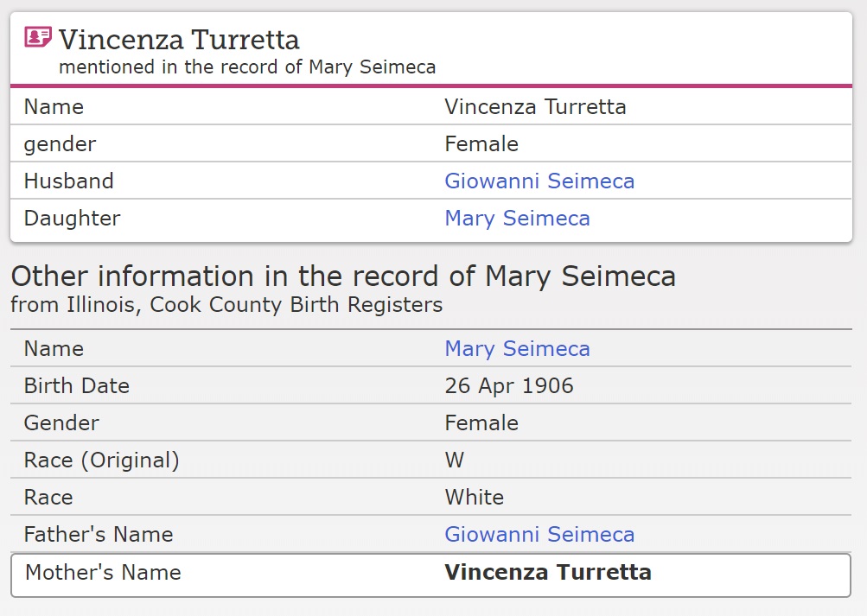Click the Husband row label
Screen dimensions: 867x616
point(69,181)
